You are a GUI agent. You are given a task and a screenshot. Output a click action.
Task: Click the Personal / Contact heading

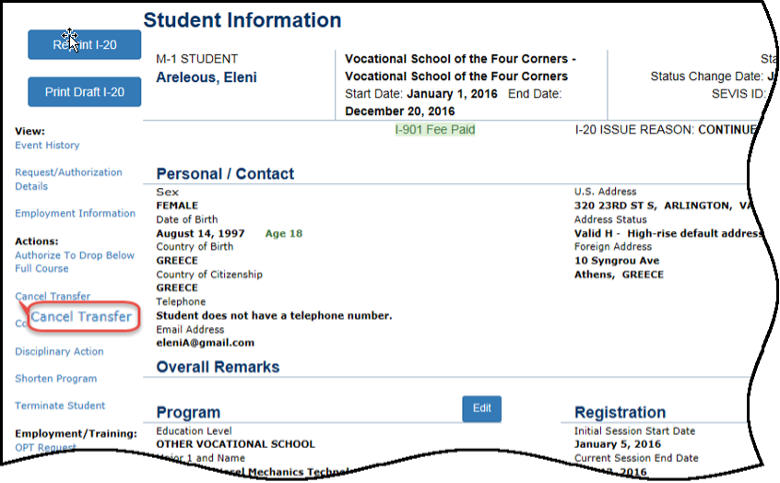[225, 174]
